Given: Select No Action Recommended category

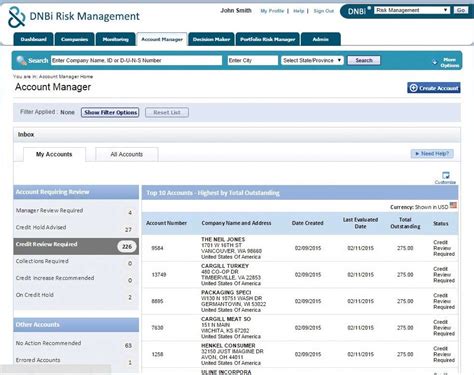Looking at the screenshot, I should pyautogui.click(x=76, y=343).
